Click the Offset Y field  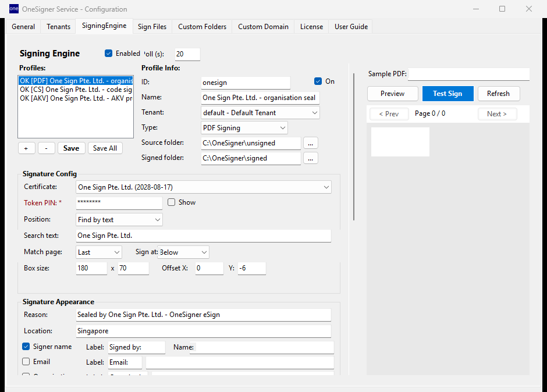[x=252, y=268]
